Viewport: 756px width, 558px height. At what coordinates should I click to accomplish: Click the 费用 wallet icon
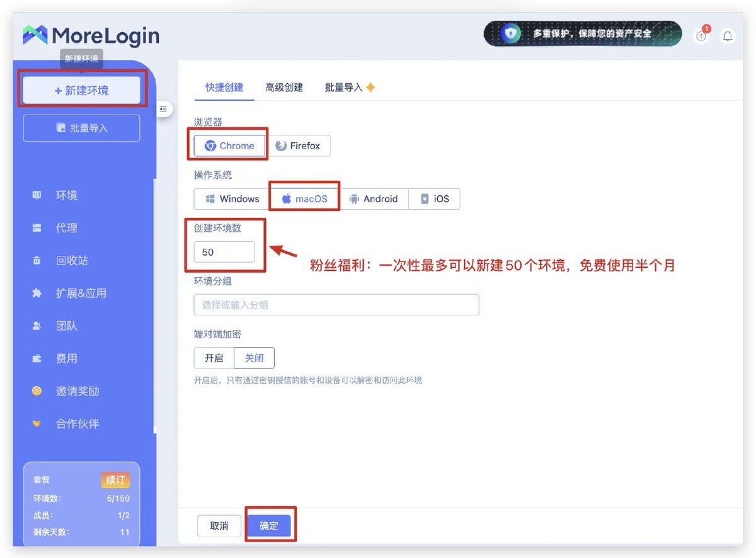coord(37,358)
